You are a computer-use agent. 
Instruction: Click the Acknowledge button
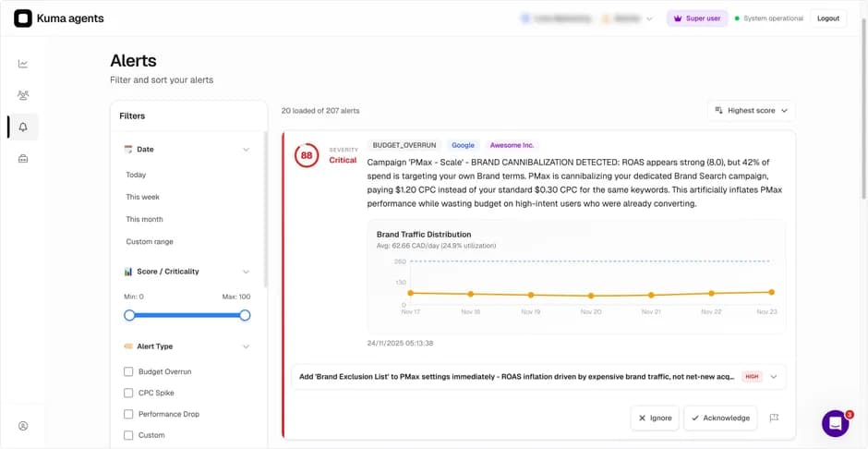(x=720, y=418)
